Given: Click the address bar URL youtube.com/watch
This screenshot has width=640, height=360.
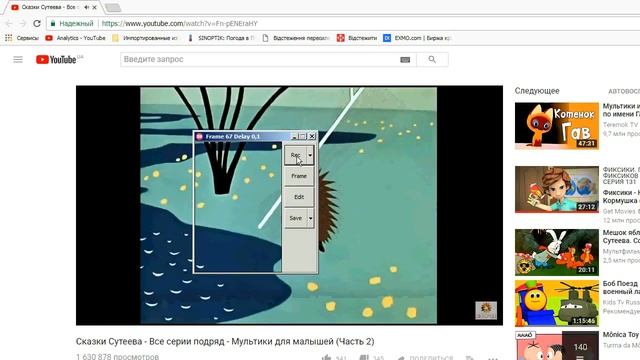Looking at the screenshot, I should click(180, 24).
